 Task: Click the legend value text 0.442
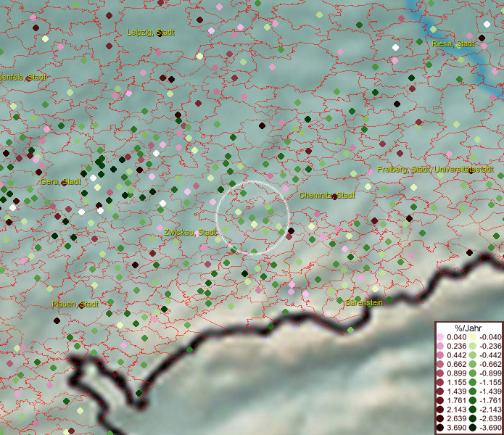[456, 355]
